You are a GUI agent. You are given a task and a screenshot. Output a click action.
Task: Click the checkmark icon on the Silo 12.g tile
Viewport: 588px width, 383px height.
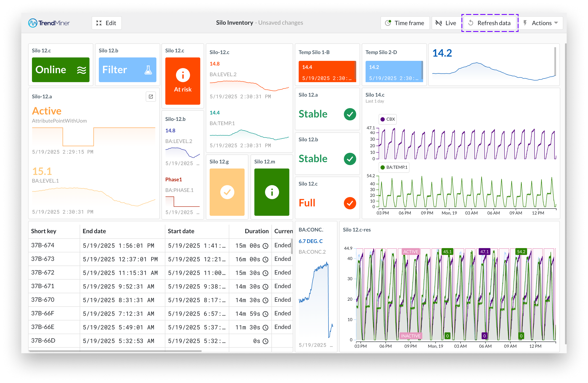pos(227,192)
